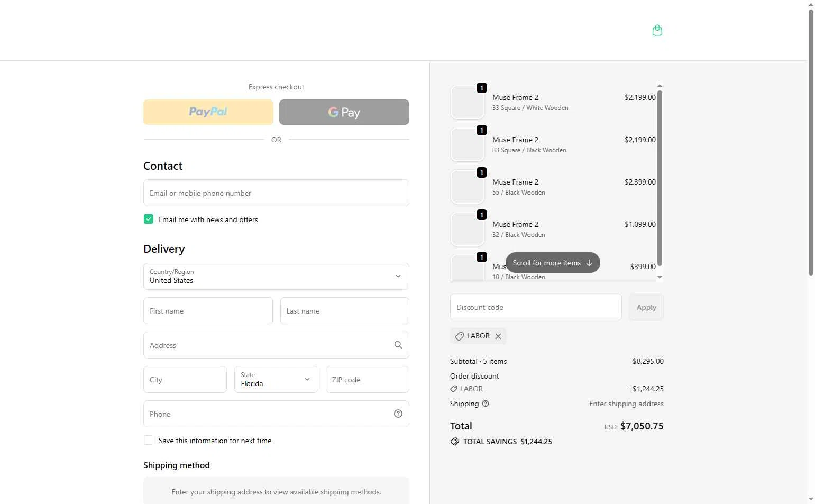Click Scroll for more items button
Screen dimensions: 815x504
[x=553, y=263]
